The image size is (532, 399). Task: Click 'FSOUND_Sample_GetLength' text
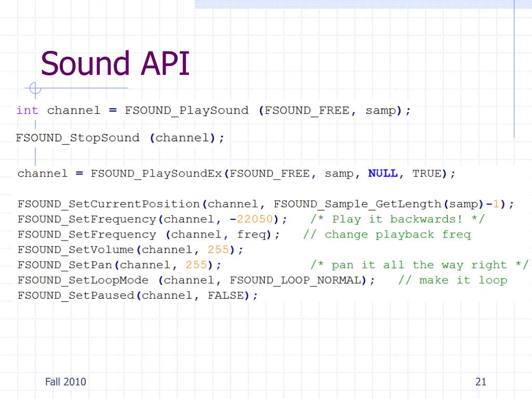tap(357, 204)
